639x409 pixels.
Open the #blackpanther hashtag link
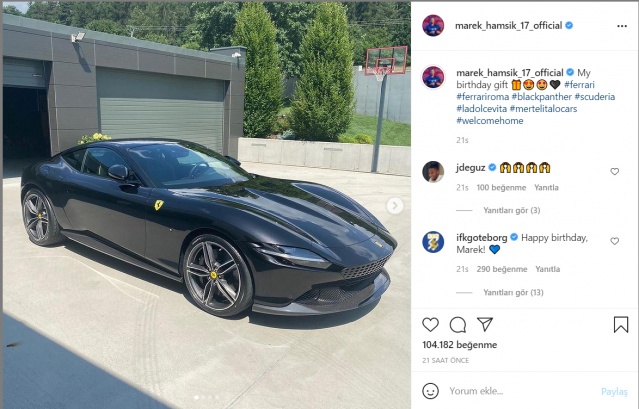(542, 97)
